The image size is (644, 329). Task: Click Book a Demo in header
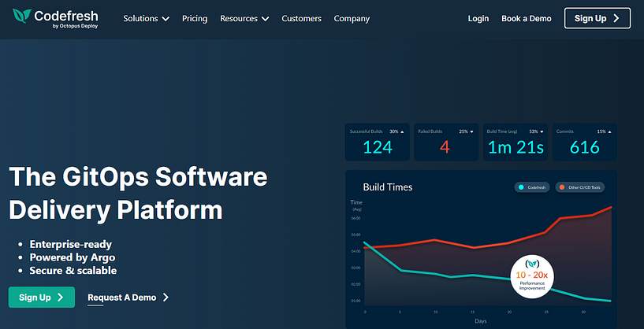click(526, 18)
